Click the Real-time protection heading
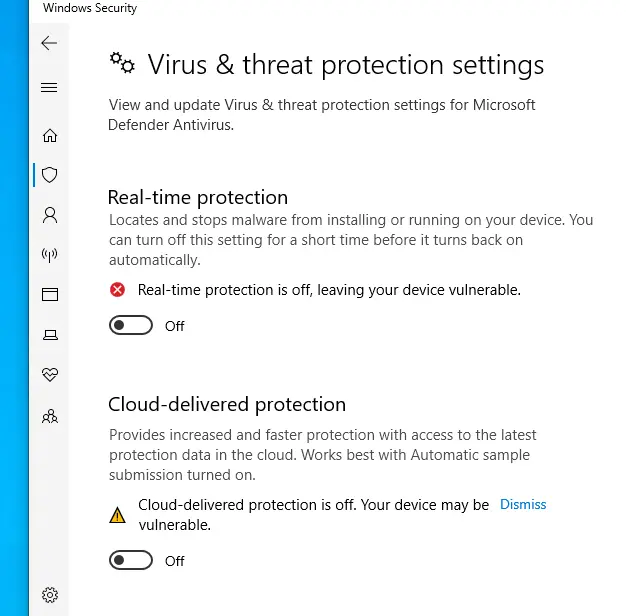This screenshot has height=616, width=626. [197, 197]
